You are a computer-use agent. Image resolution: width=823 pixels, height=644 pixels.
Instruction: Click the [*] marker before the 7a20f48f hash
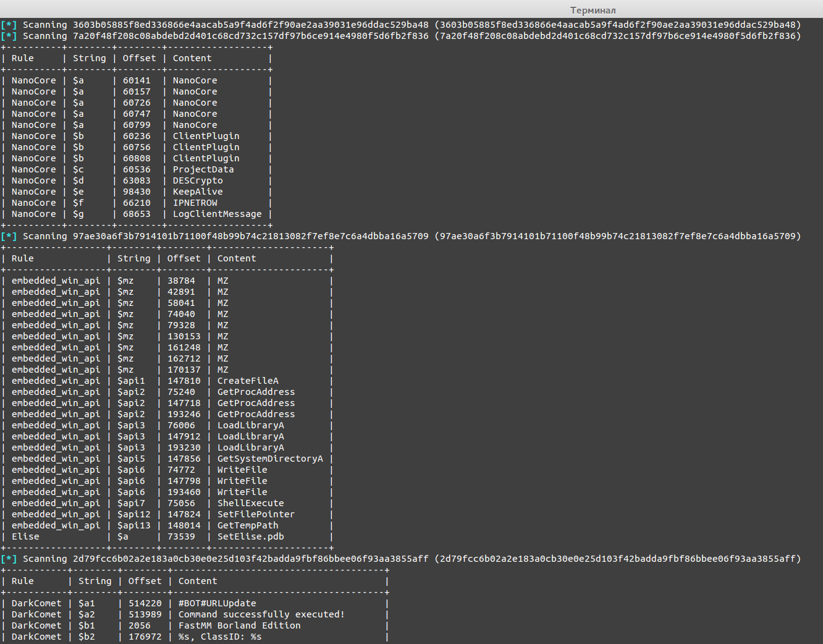pos(9,36)
